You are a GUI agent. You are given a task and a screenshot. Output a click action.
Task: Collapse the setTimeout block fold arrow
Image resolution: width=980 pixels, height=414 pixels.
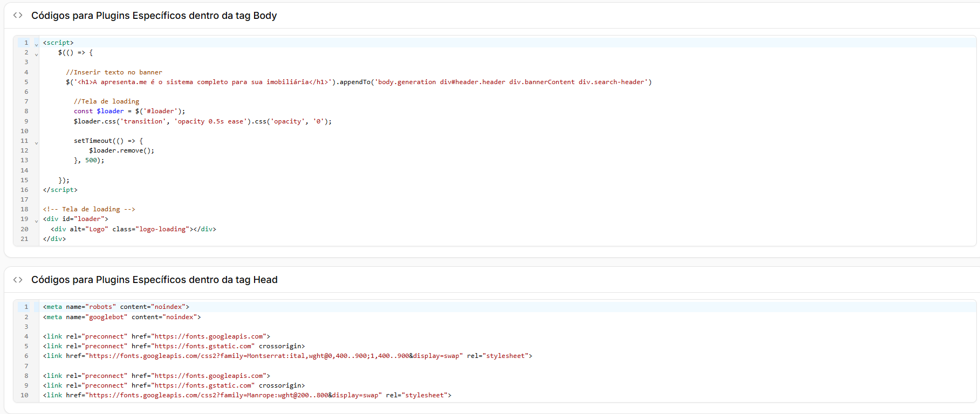pyautogui.click(x=36, y=142)
